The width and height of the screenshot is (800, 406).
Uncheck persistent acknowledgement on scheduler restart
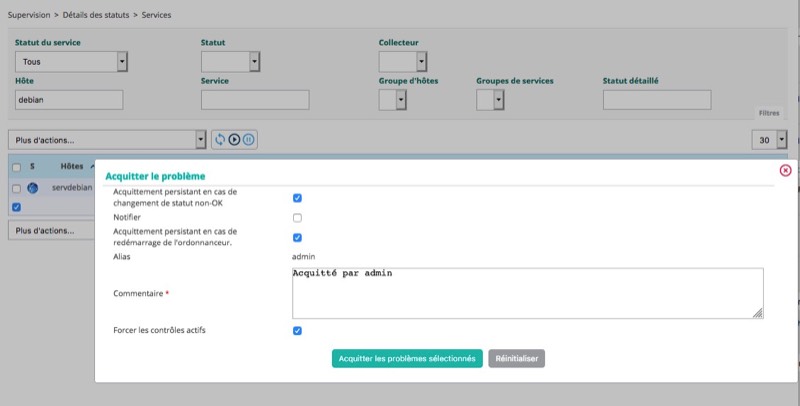(297, 238)
